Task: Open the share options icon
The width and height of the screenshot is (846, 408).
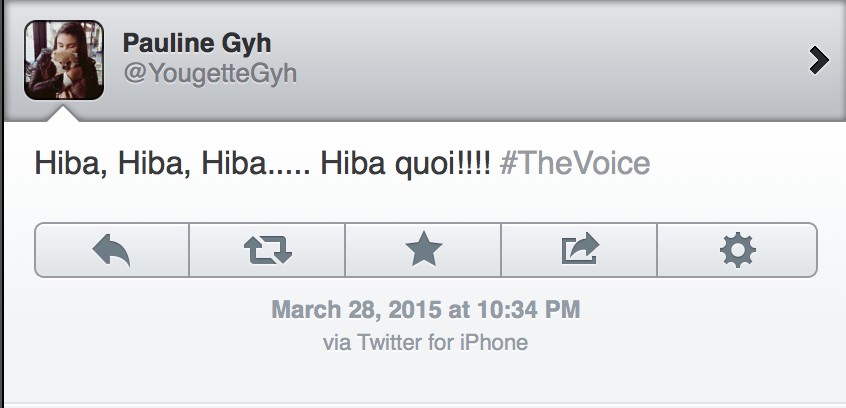Action: [x=579, y=249]
